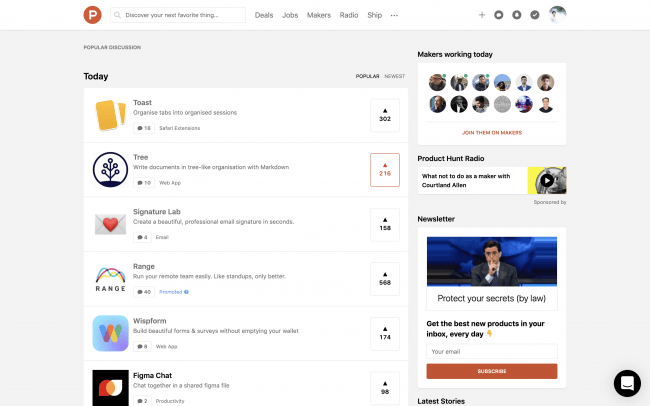Go to Ship in the navigation
Image resolution: width=650 pixels, height=406 pixels.
pyautogui.click(x=374, y=15)
